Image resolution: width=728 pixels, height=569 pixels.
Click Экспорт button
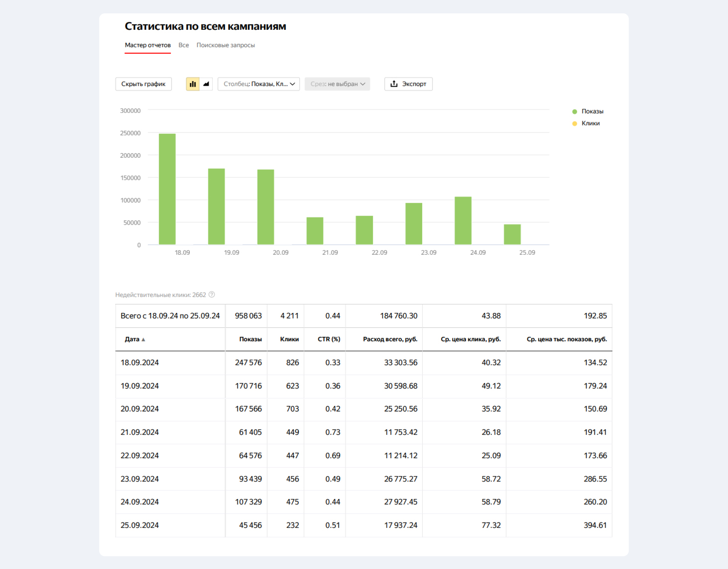click(408, 84)
